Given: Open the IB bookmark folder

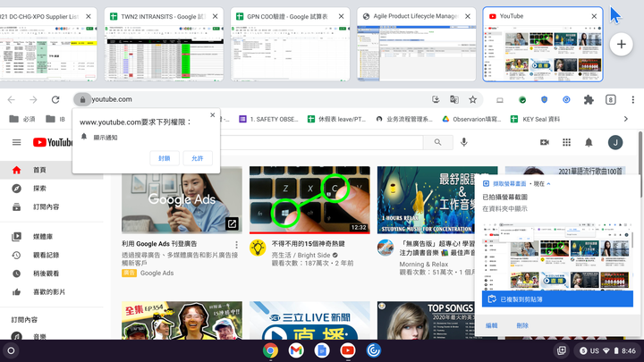Looking at the screenshot, I should coord(55,119).
